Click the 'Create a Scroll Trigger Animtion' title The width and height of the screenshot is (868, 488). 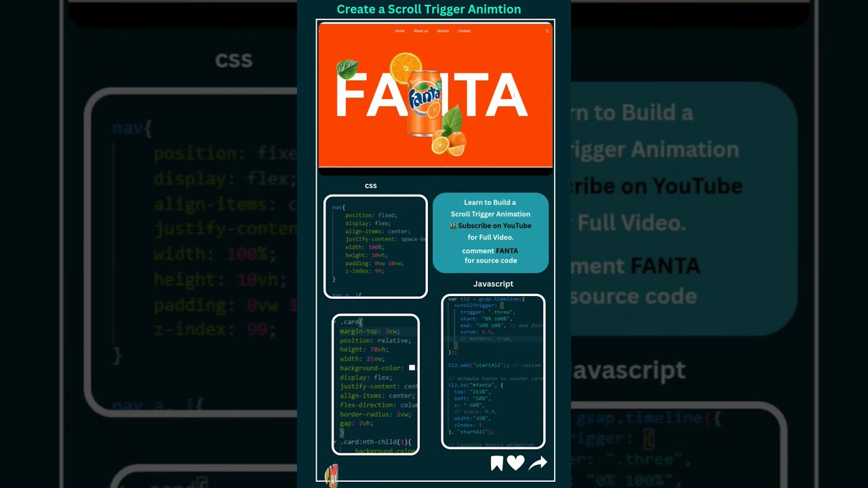(429, 9)
